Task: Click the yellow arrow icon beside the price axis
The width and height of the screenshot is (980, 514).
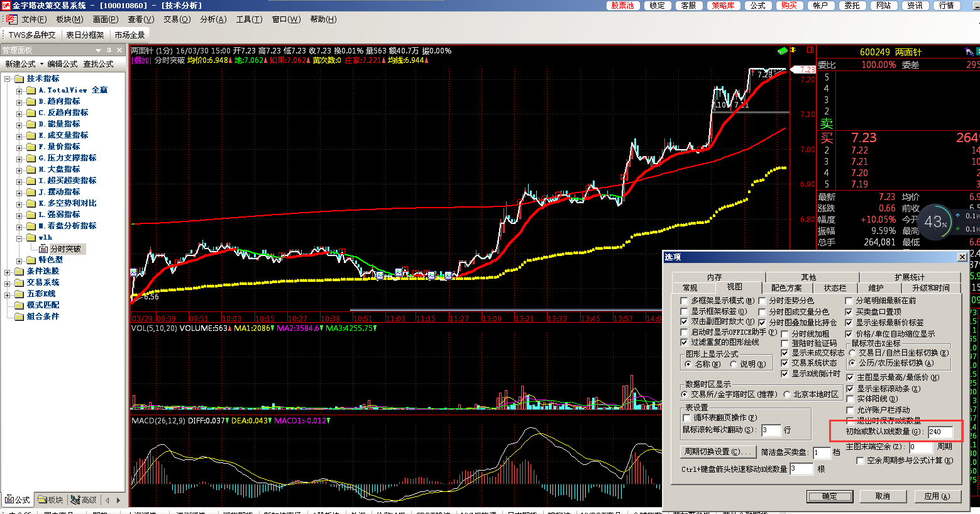Action: pyautogui.click(x=793, y=50)
